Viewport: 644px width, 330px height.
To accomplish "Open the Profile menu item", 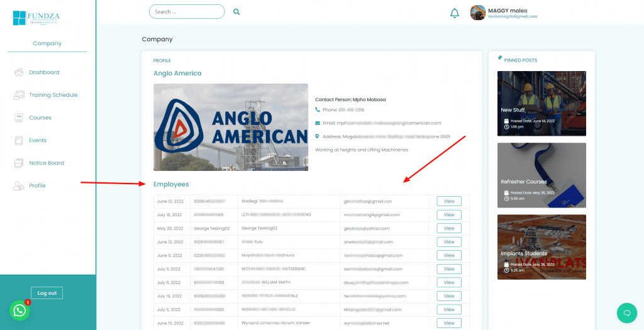I will [x=37, y=185].
